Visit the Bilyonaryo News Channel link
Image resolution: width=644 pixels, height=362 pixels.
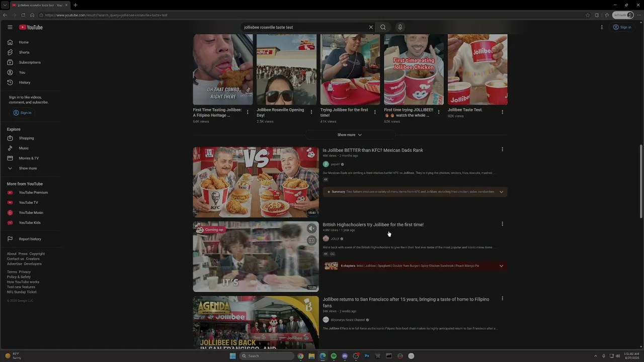pyautogui.click(x=348, y=320)
